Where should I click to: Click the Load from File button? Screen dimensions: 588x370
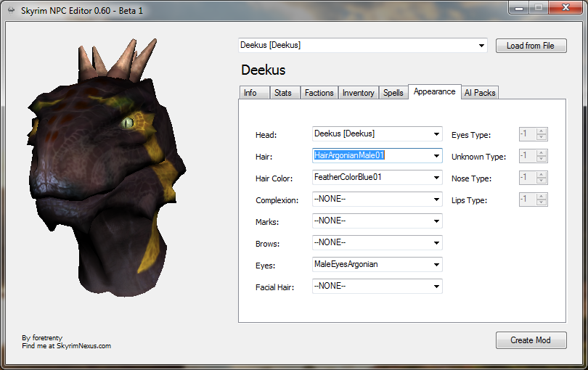[x=531, y=46]
